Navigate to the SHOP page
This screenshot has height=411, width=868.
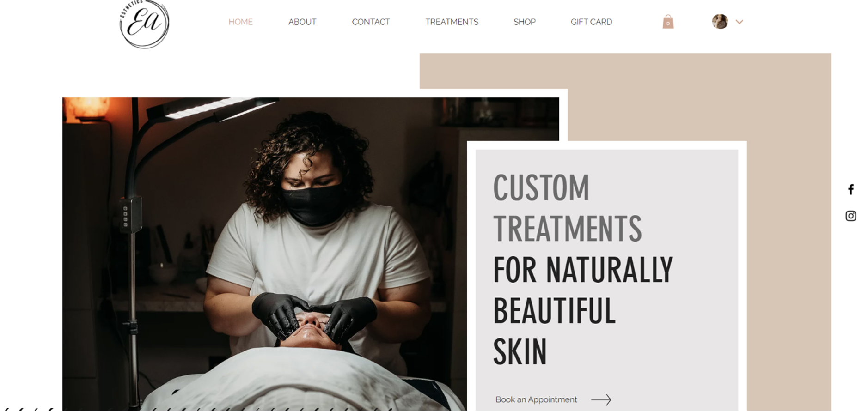tap(524, 22)
